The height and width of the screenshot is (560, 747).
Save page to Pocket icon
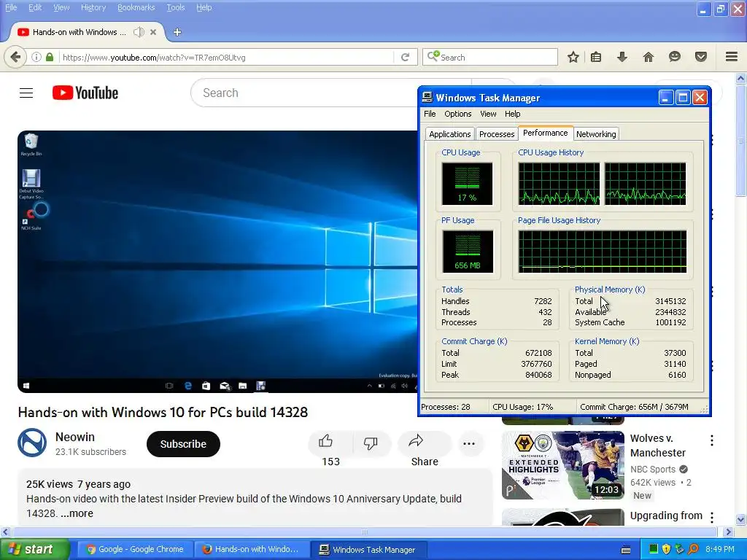(700, 57)
